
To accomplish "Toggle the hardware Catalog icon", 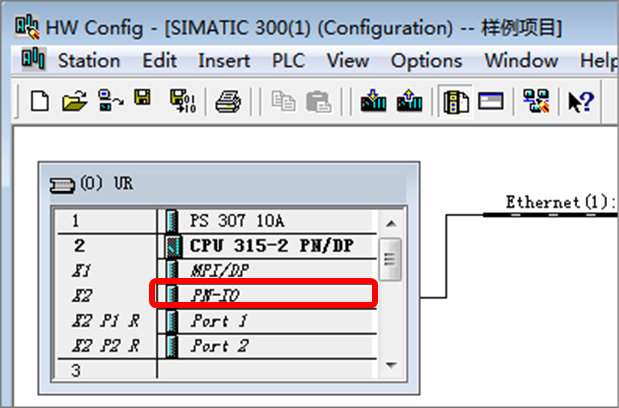I will (456, 101).
